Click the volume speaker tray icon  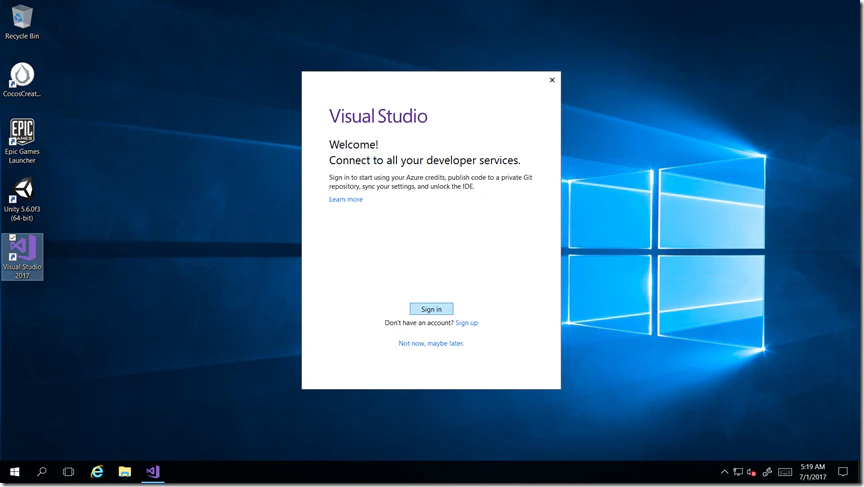point(751,472)
